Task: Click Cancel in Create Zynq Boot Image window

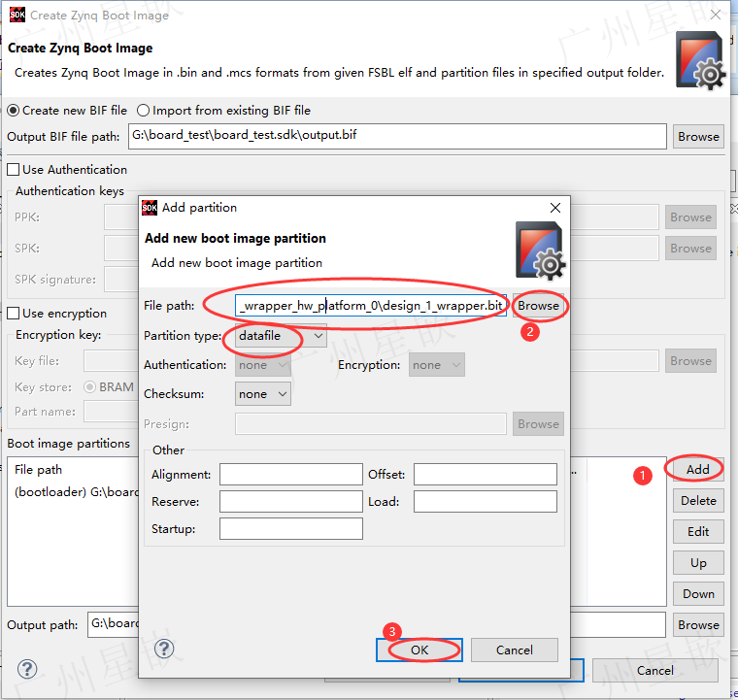Action: 655,670
